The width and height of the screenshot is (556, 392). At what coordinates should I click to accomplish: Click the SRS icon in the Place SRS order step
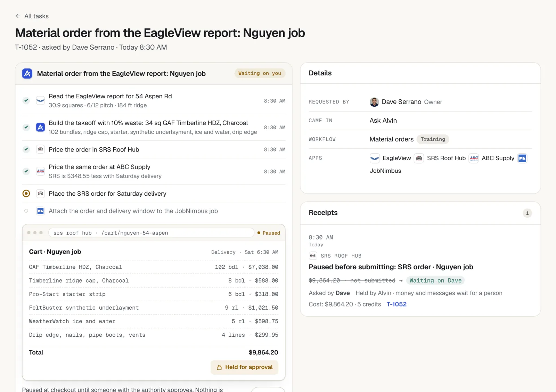coord(41,194)
